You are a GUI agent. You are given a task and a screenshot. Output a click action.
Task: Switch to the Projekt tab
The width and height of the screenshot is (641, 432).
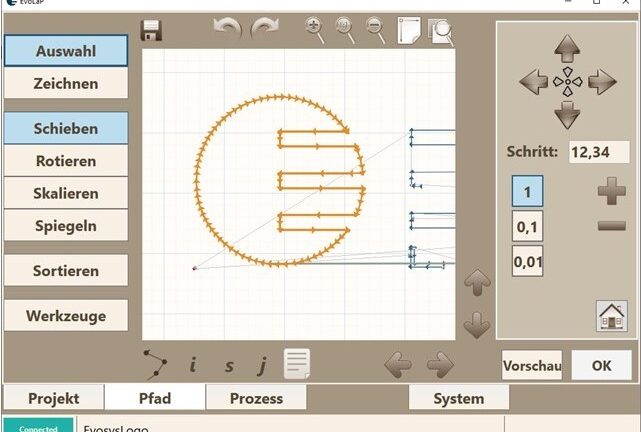coord(54,398)
